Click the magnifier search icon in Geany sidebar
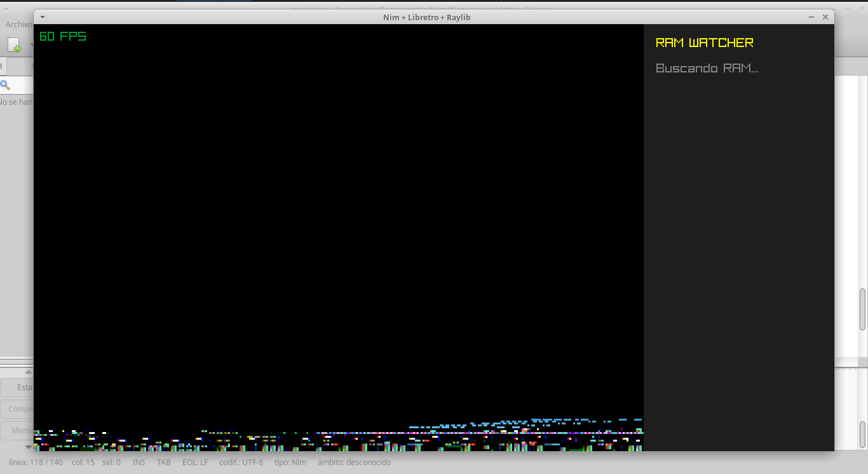Screen dimensions: 868x474 click(x=4, y=85)
